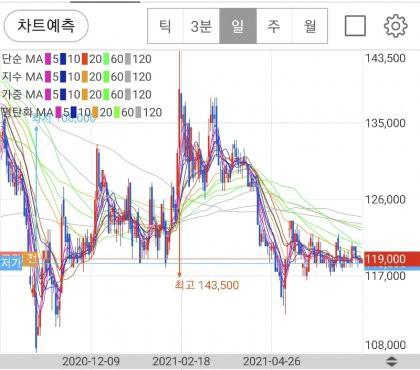Click 지수 MA 60 green swatch
Image resolution: width=420 pixels, height=370 pixels.
click(106, 77)
